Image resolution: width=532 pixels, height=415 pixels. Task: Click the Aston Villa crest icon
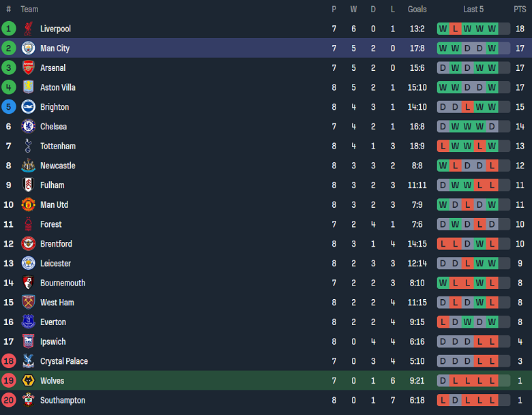[x=28, y=87]
